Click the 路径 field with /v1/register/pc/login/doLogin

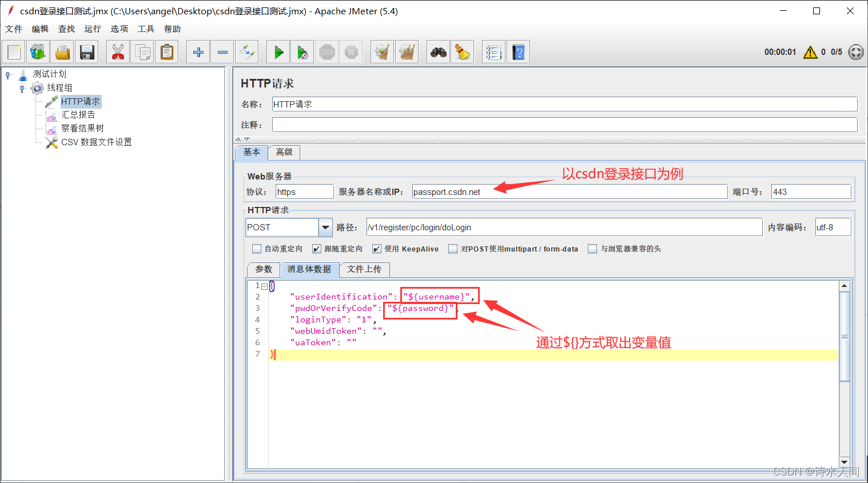click(564, 227)
